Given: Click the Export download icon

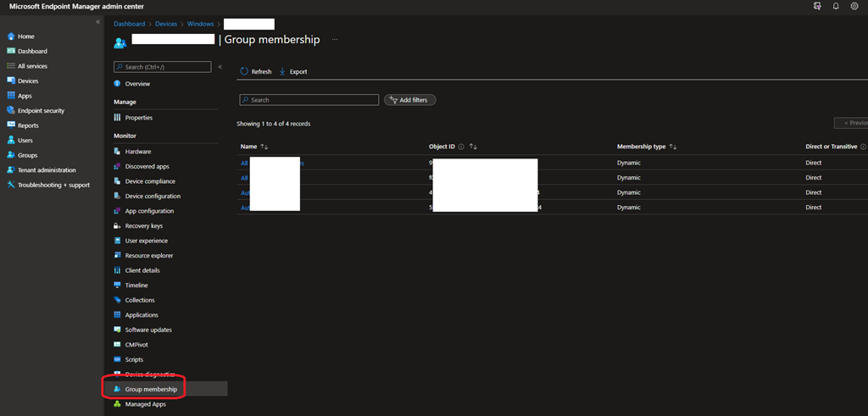Looking at the screenshot, I should (x=282, y=72).
